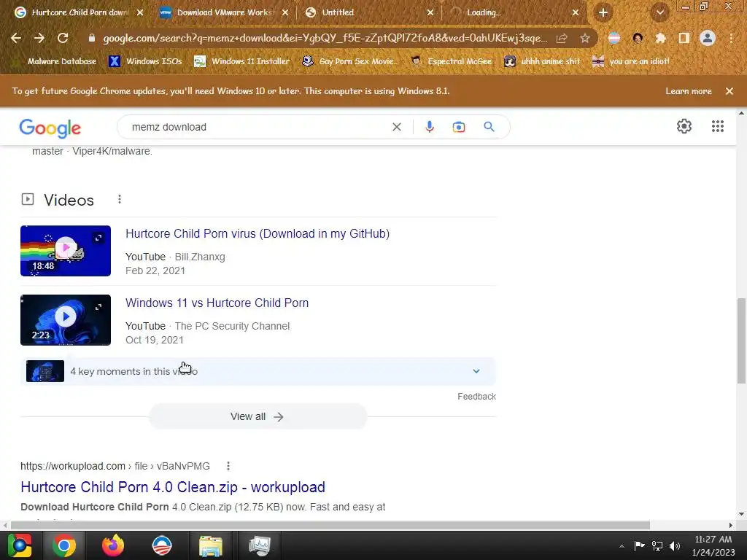Open the Action Center flag icon
The width and height of the screenshot is (747, 560).
(x=639, y=545)
